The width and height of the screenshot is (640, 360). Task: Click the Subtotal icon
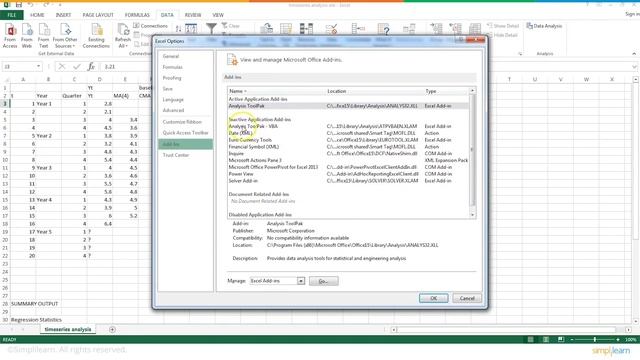[x=474, y=29]
